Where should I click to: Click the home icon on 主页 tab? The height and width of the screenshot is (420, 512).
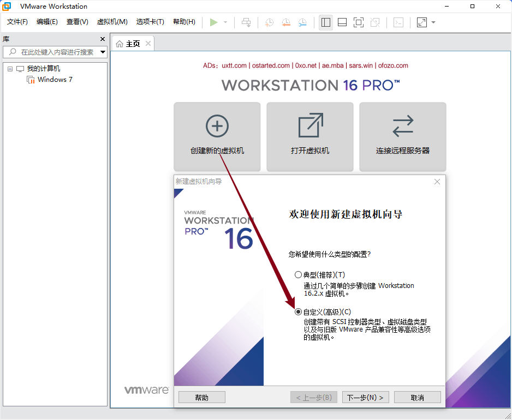(x=120, y=44)
